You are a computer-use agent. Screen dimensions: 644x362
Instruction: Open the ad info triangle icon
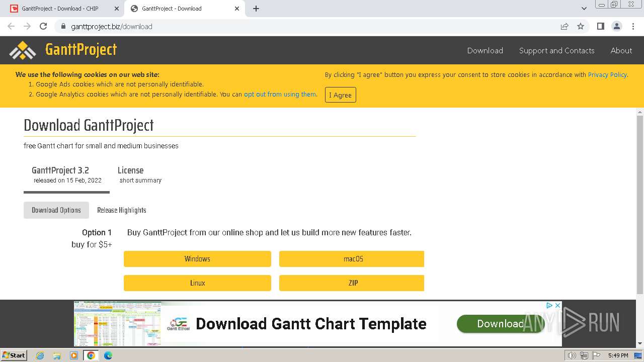pos(549,305)
